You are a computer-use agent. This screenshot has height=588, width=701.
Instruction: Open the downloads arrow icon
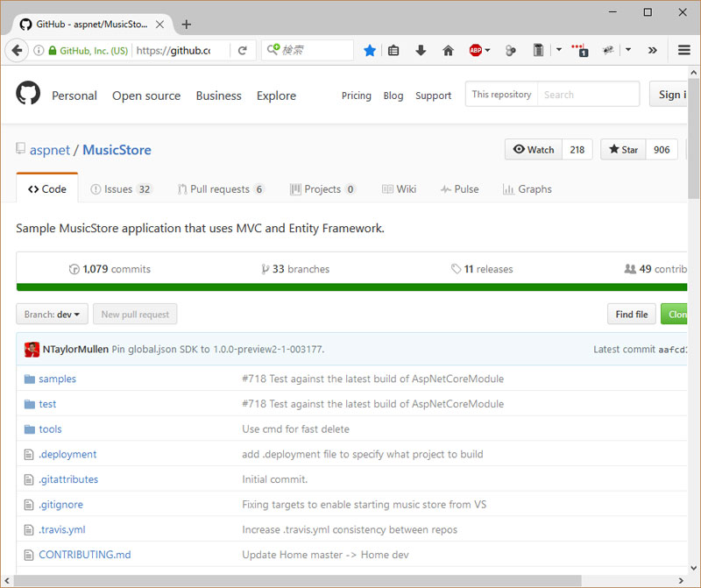[421, 51]
